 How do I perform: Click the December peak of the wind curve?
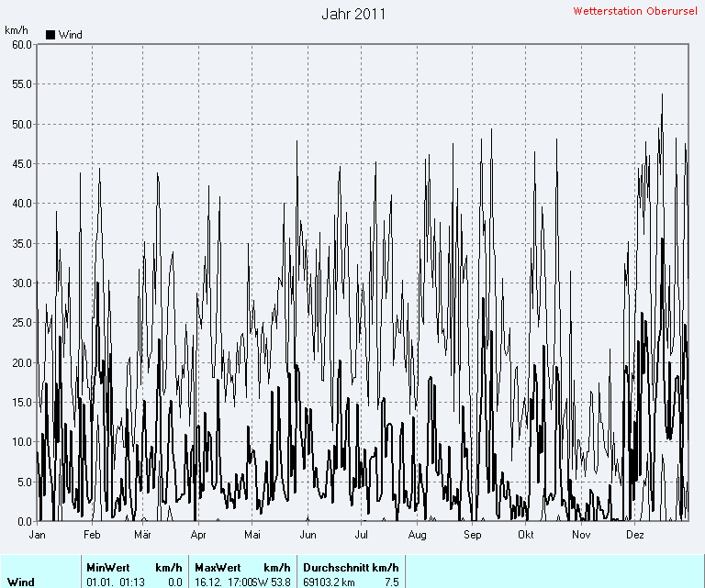tap(662, 94)
